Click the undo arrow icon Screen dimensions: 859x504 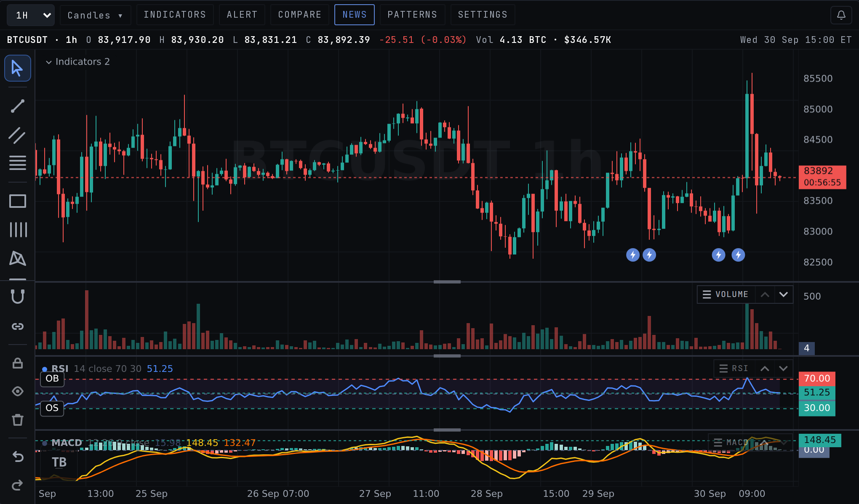click(x=17, y=456)
